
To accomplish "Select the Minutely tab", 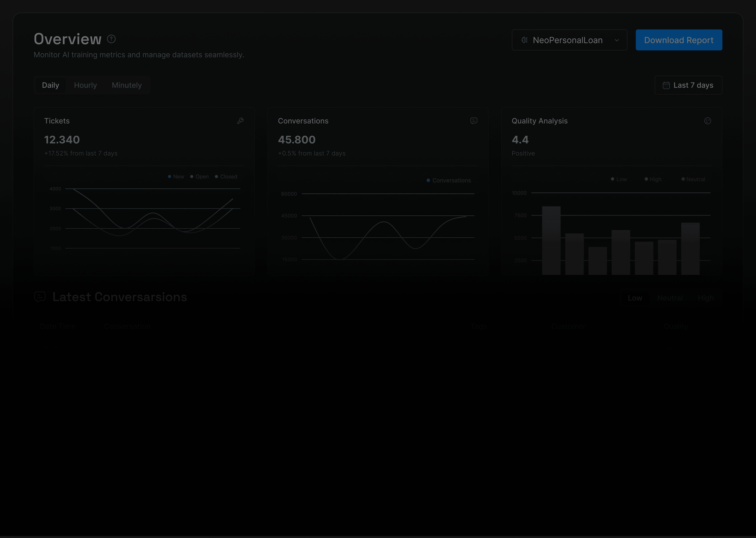I will coord(127,85).
